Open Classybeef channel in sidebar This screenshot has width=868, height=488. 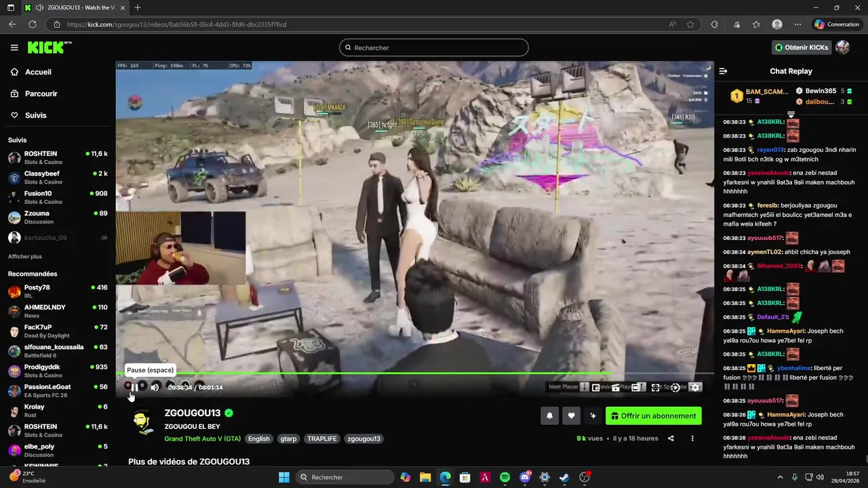(58, 178)
